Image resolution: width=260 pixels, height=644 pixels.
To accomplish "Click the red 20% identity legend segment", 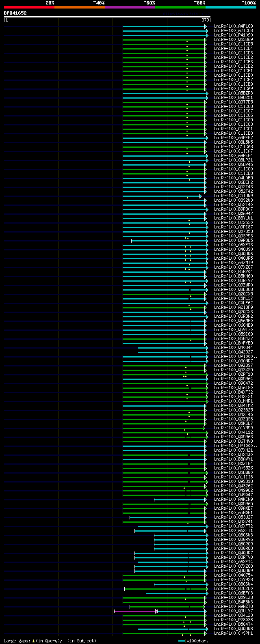I will click(29, 7).
